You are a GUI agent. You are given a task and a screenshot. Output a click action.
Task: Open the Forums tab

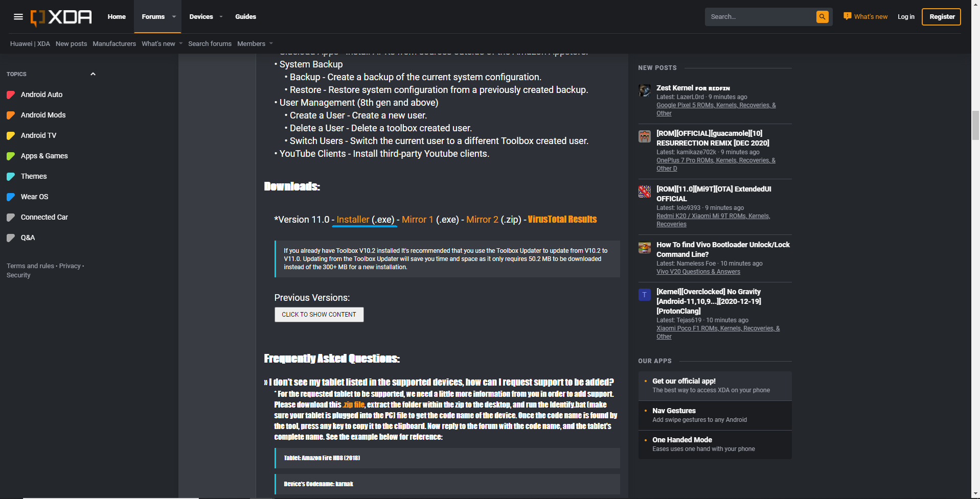pyautogui.click(x=153, y=17)
